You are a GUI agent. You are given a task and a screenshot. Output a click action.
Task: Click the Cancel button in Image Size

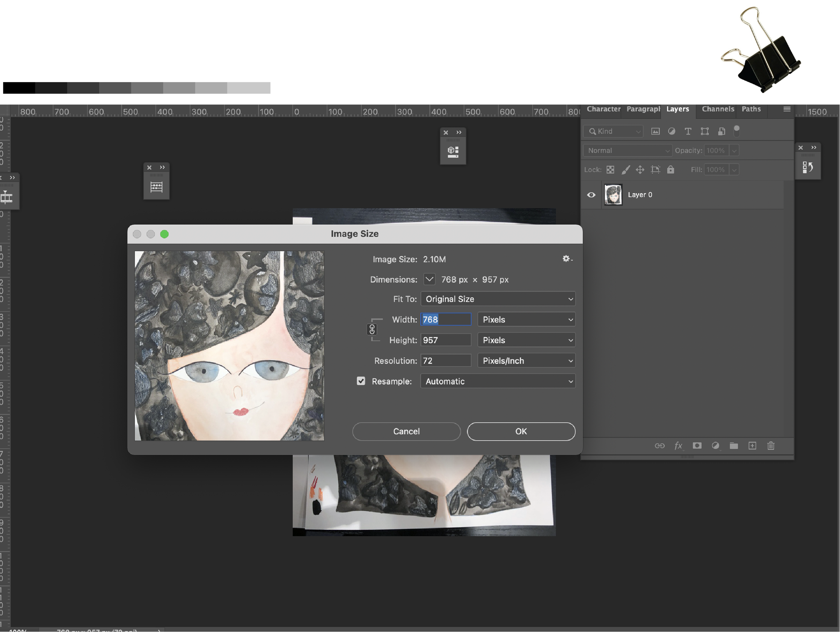[406, 431]
